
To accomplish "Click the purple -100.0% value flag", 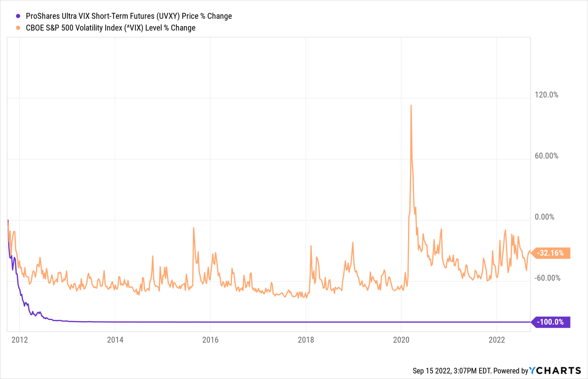I will pyautogui.click(x=550, y=322).
